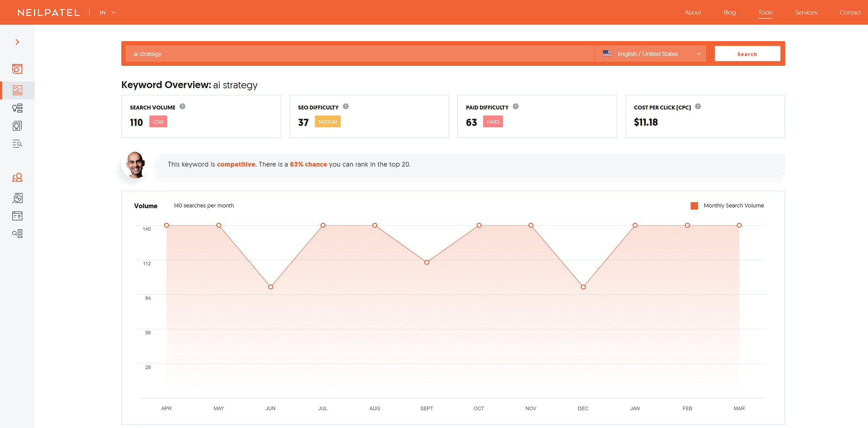The height and width of the screenshot is (428, 868).
Task: Click the magnifier pulse analyzer icon
Action: [x=17, y=198]
